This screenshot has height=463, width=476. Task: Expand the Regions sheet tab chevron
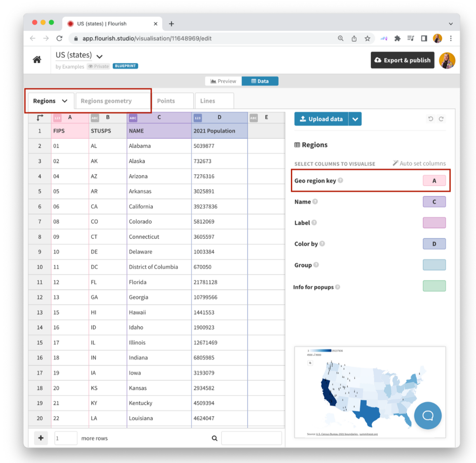coord(64,101)
